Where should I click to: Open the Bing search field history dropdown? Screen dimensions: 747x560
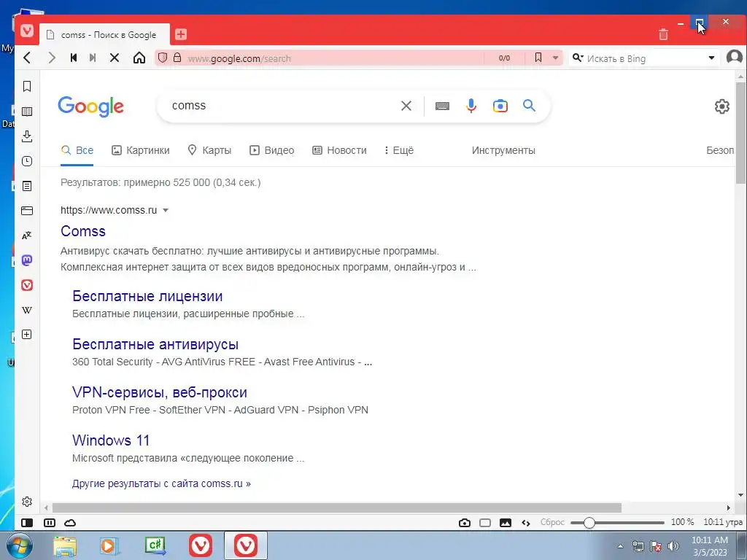pyautogui.click(x=711, y=58)
